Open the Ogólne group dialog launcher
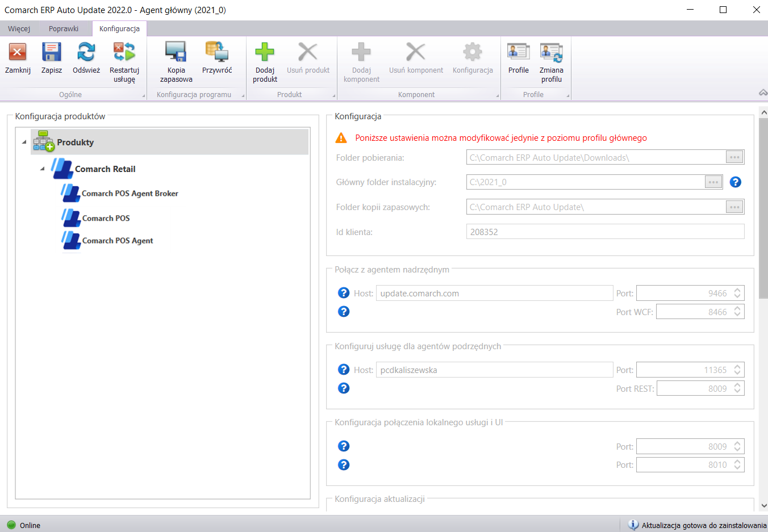This screenshot has width=768, height=532. click(x=143, y=96)
